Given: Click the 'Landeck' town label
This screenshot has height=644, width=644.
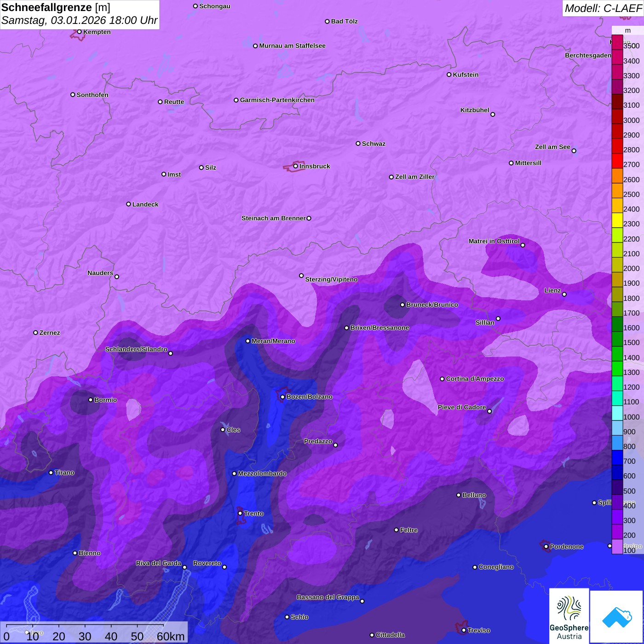Looking at the screenshot, I should [145, 204].
